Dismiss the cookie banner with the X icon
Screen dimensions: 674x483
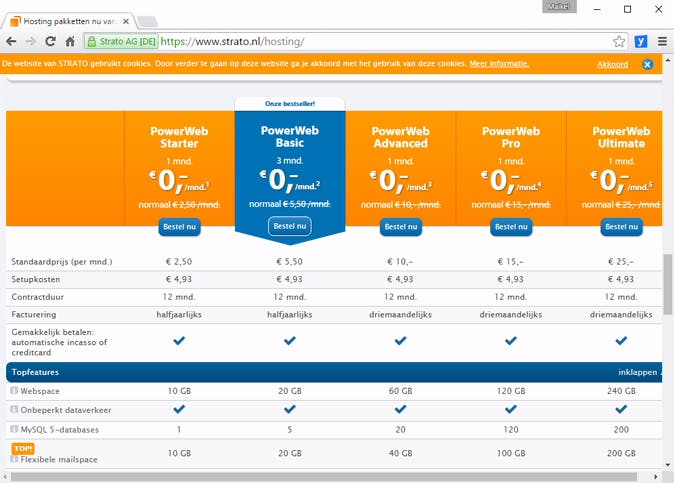648,64
